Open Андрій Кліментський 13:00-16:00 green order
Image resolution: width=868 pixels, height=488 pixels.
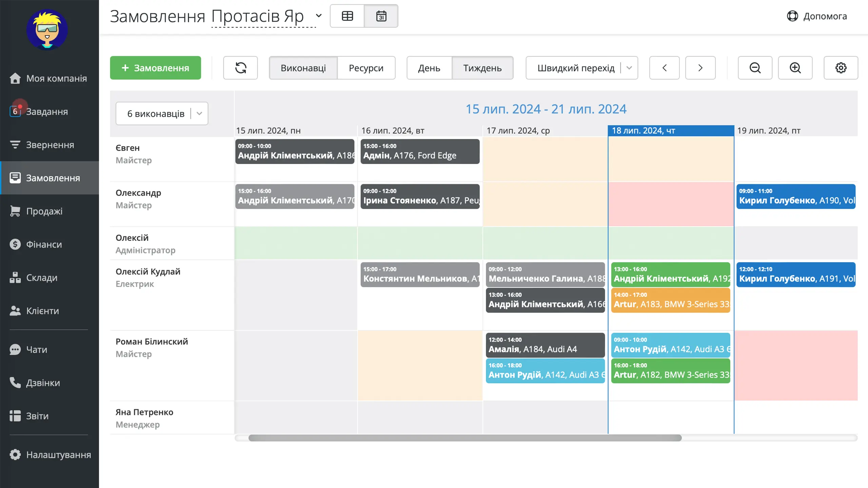point(671,274)
